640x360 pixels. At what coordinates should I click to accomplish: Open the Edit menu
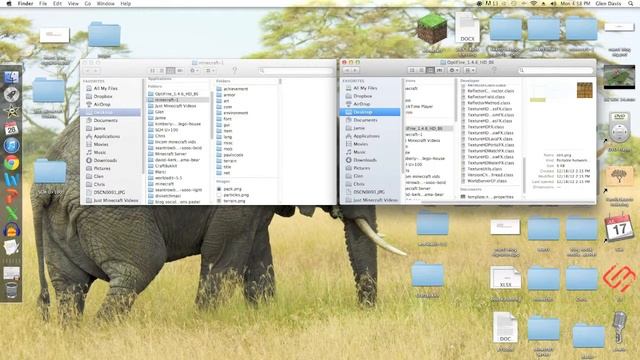58,3
